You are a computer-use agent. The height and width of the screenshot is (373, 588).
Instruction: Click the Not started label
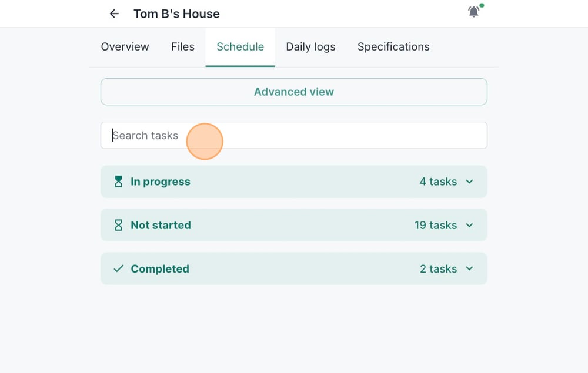point(161,225)
